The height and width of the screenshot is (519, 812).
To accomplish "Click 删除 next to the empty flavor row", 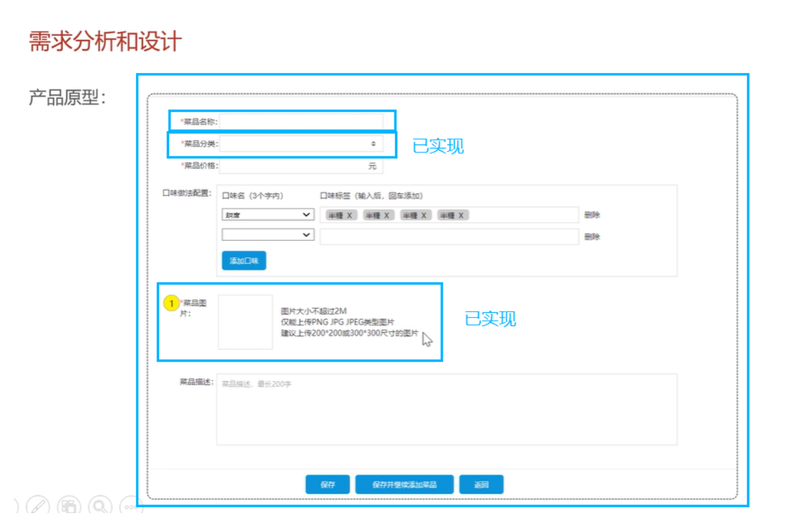I will [592, 237].
